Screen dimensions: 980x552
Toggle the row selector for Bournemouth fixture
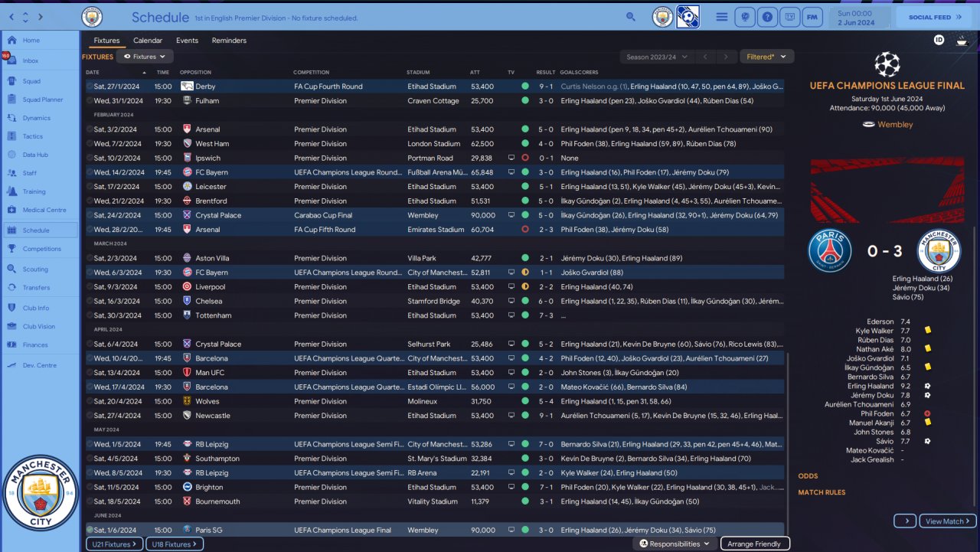[x=90, y=501]
